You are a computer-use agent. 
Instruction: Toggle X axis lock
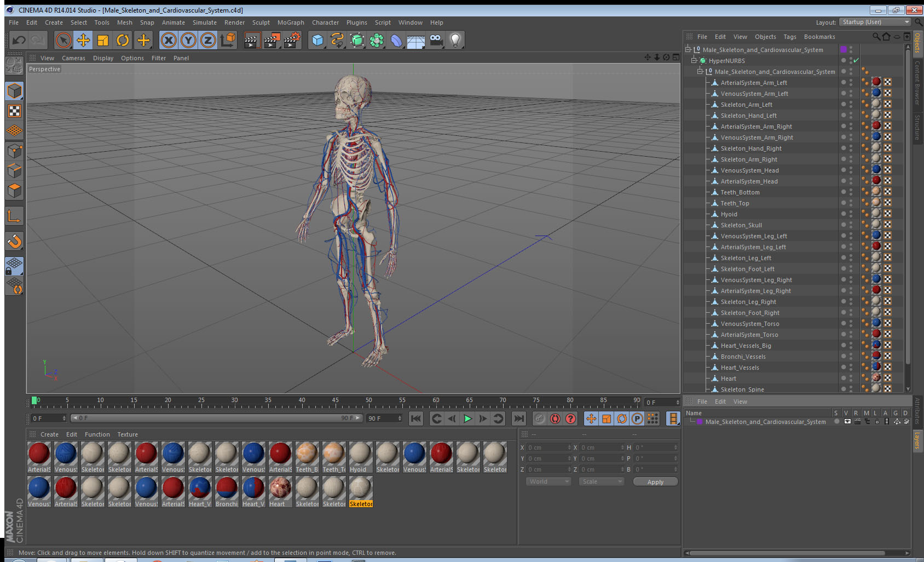pos(169,40)
